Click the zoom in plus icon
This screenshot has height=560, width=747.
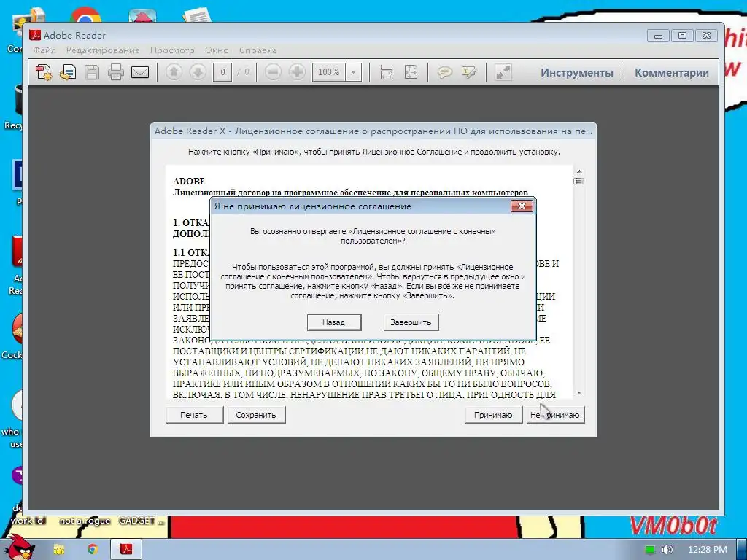(x=298, y=72)
